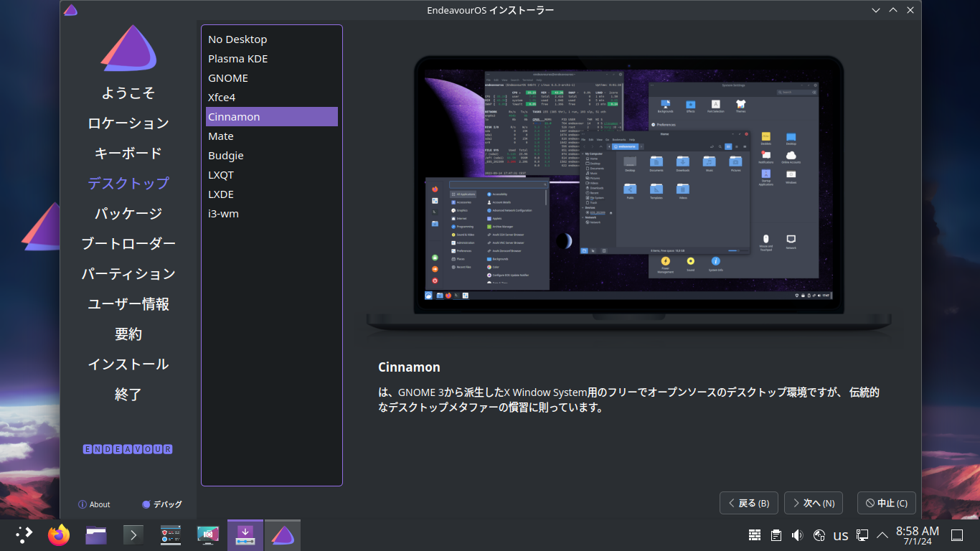The width and height of the screenshot is (980, 551).
Task: Click the Cinnamon desktop preview image
Action: (628, 194)
